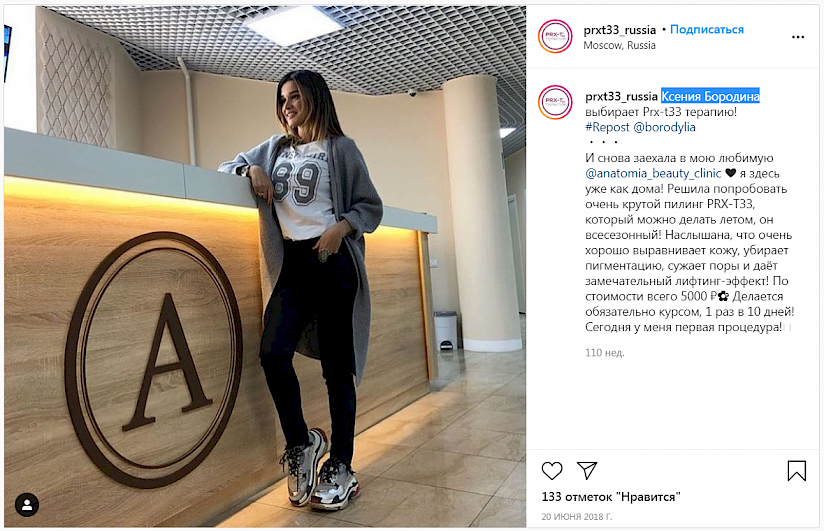
Task: Like the post with heart icon
Action: click(552, 471)
